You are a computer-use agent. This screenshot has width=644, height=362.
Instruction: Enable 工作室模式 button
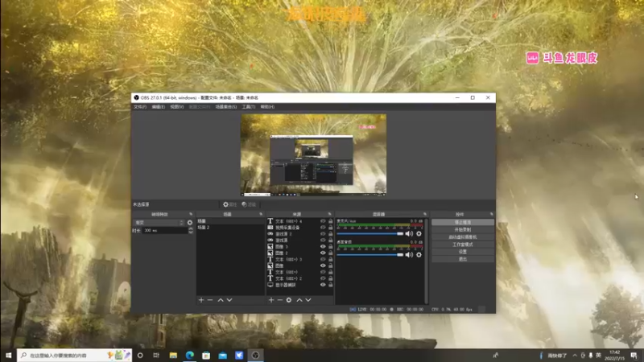(x=463, y=245)
